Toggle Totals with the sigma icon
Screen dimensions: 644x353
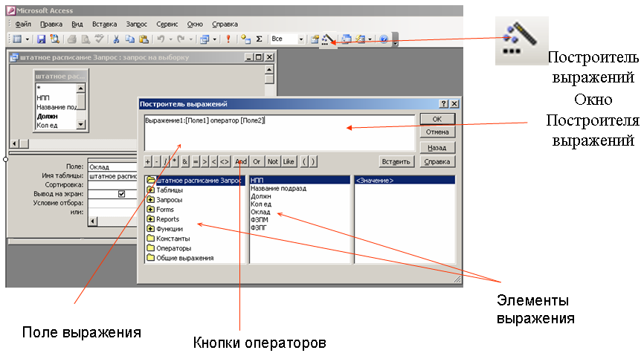(x=259, y=39)
